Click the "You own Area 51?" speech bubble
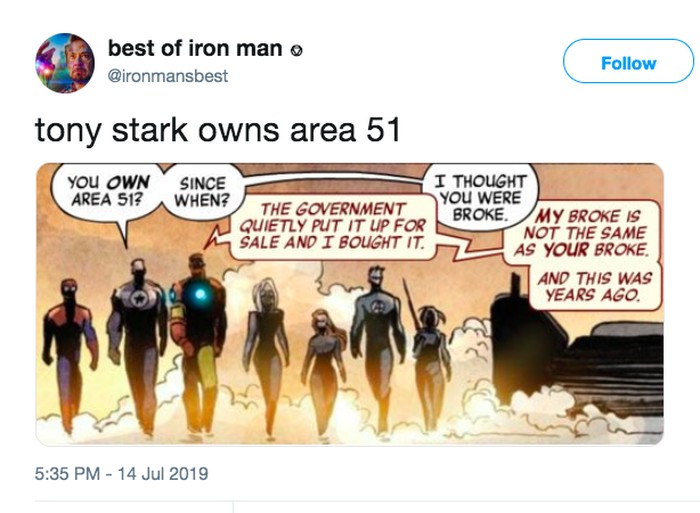Image resolution: width=700 pixels, height=513 pixels. coord(107,191)
